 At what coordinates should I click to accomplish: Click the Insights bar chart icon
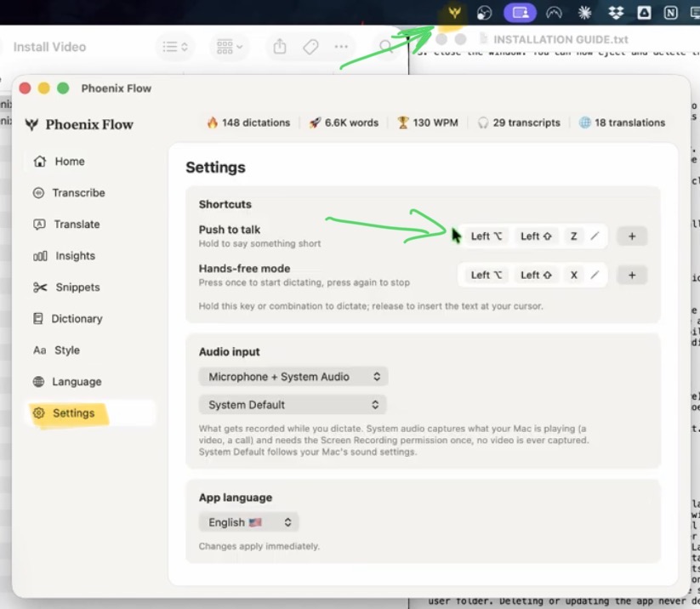tap(40, 256)
